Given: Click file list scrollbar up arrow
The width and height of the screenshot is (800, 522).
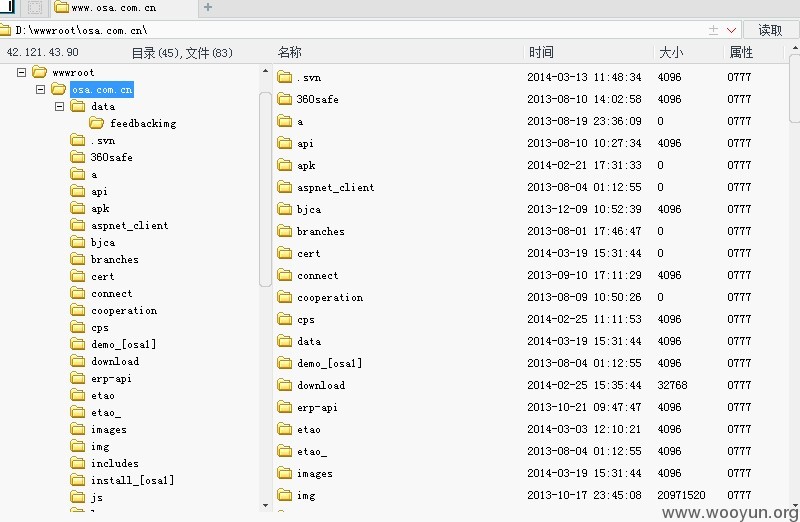Looking at the screenshot, I should (795, 48).
